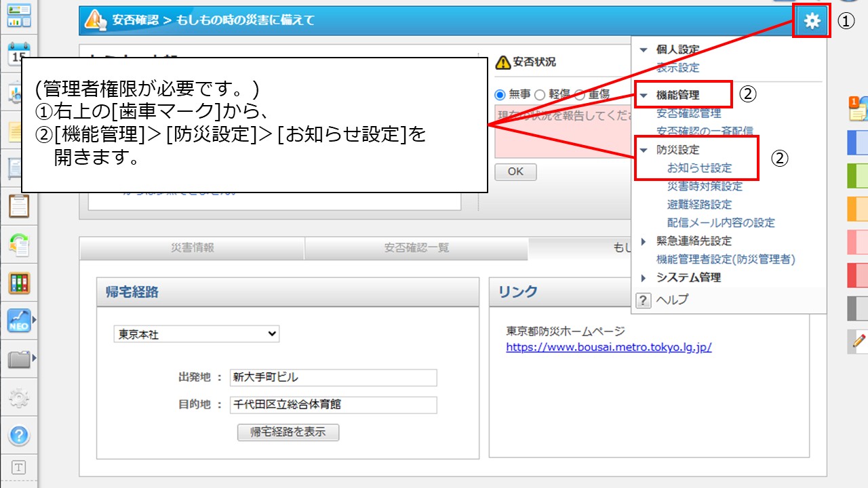Switch to the 災害情報 tab
This screenshot has height=488, width=868.
click(192, 248)
